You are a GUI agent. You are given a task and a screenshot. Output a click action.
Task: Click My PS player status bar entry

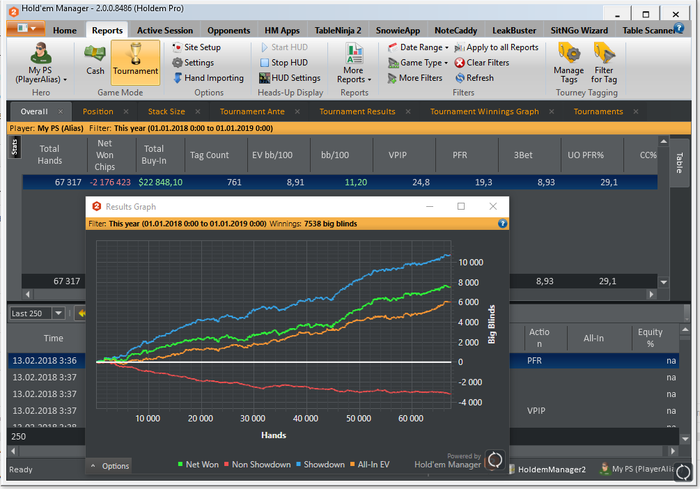637,469
